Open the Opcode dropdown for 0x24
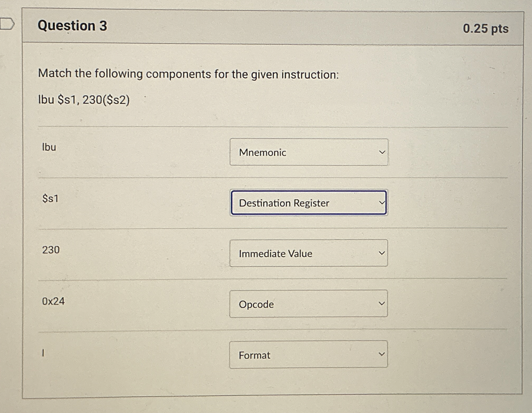 click(309, 304)
